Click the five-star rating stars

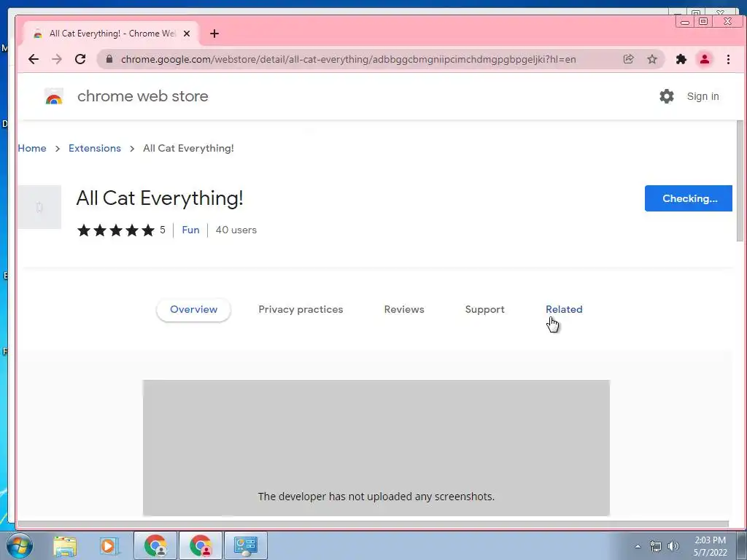(116, 230)
